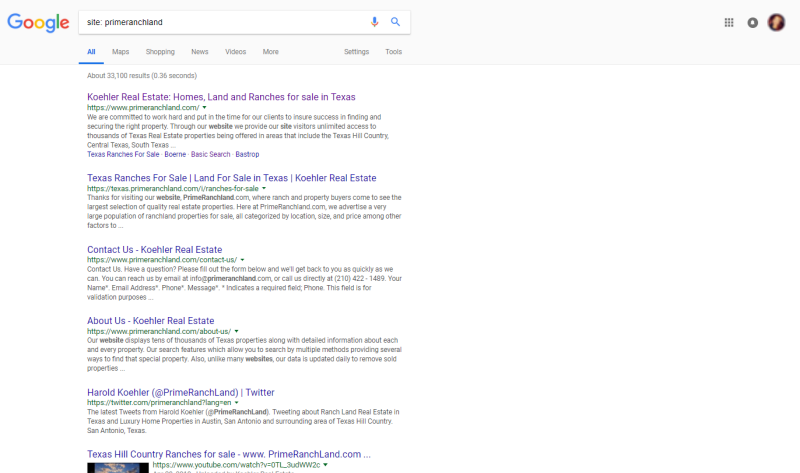This screenshot has width=800, height=473.
Task: Click the YouTube video thumbnail
Action: 118,468
